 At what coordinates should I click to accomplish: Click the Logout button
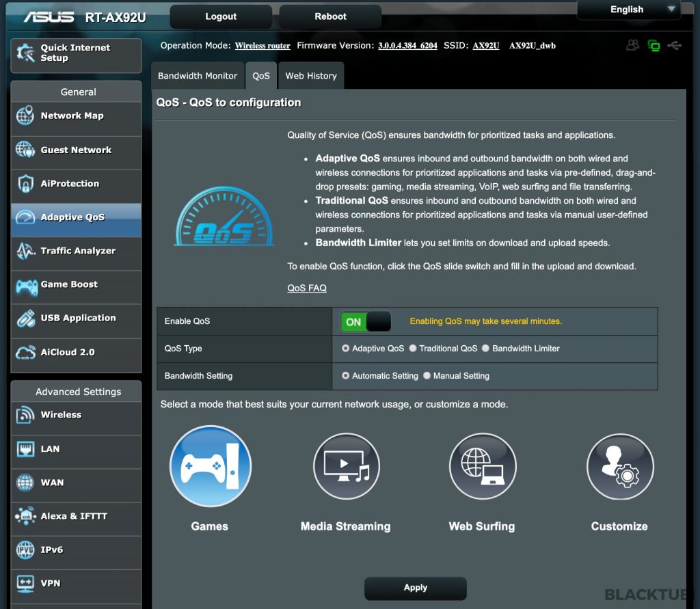click(221, 16)
